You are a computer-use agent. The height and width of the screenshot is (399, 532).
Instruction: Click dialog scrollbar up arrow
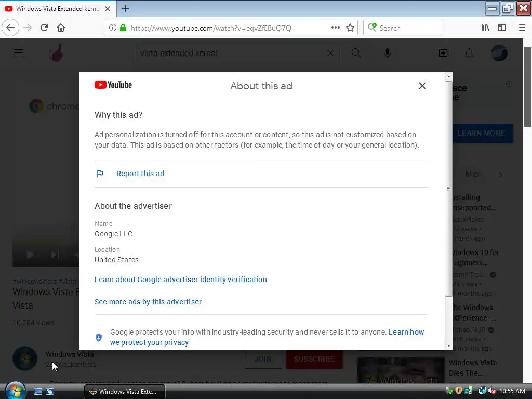click(x=448, y=76)
